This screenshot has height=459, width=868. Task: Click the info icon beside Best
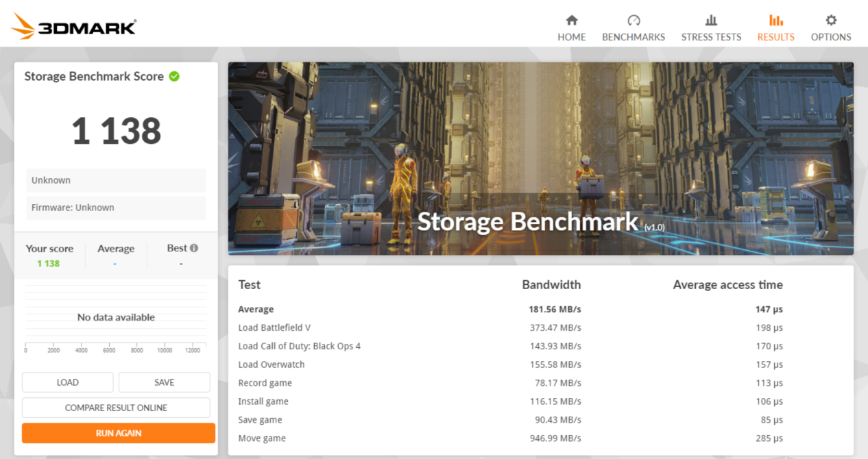[x=194, y=248]
